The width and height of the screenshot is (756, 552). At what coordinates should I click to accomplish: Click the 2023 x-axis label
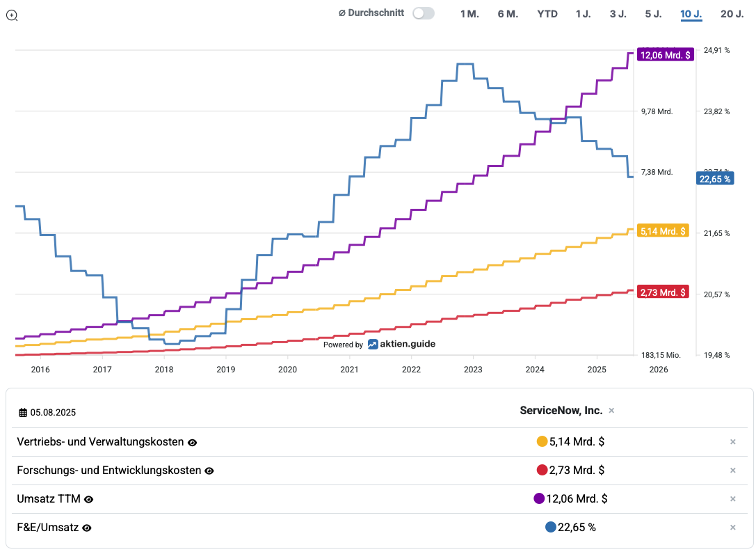[473, 370]
